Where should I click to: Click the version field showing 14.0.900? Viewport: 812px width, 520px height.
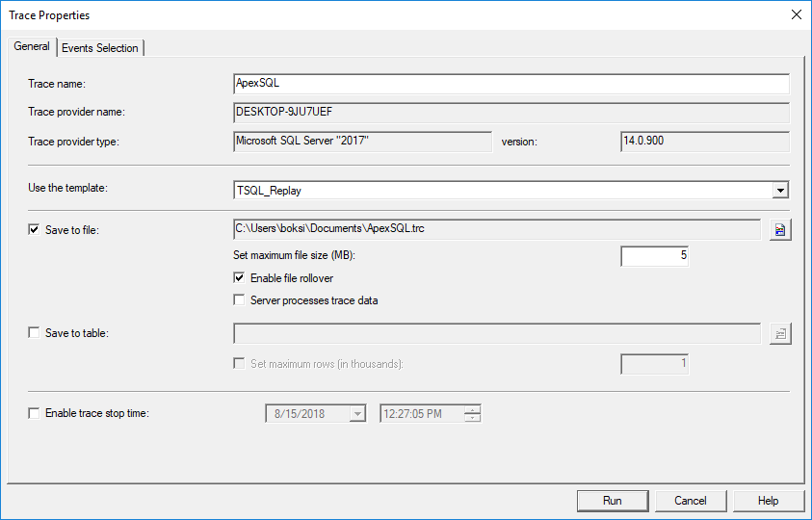coord(705,142)
